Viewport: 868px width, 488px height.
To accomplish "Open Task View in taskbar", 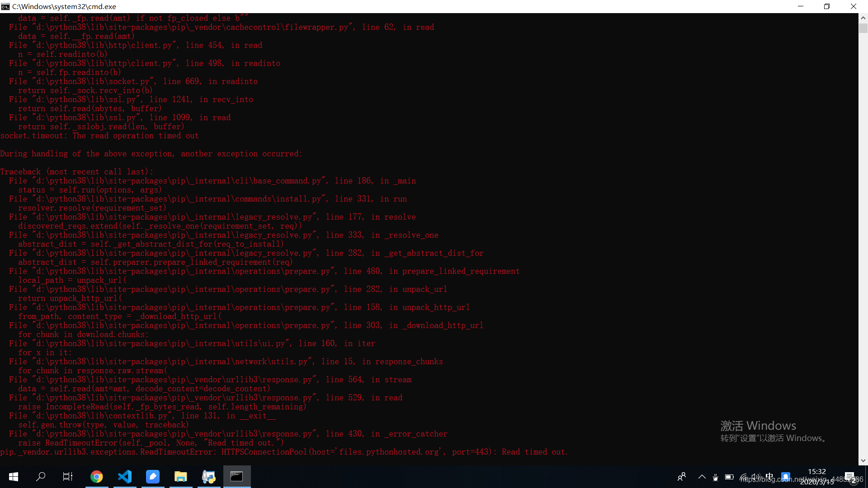I will point(68,476).
